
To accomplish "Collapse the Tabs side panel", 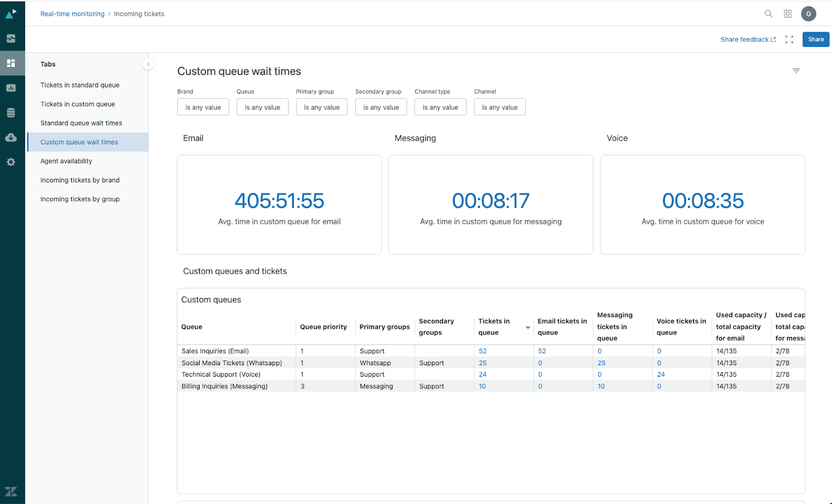I will (x=148, y=64).
